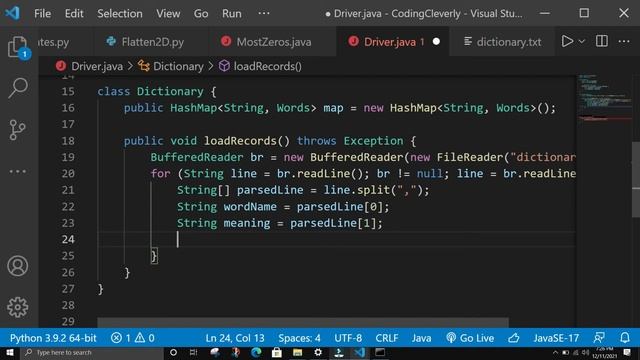Viewport: 640px width, 360px height.
Task: Open the Windows Start menu
Action: [x=10, y=353]
